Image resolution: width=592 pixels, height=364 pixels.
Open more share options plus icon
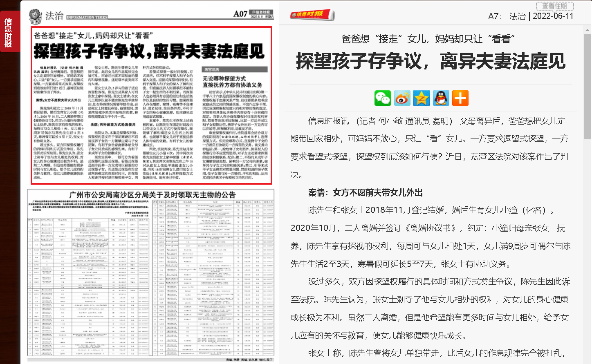pyautogui.click(x=460, y=98)
